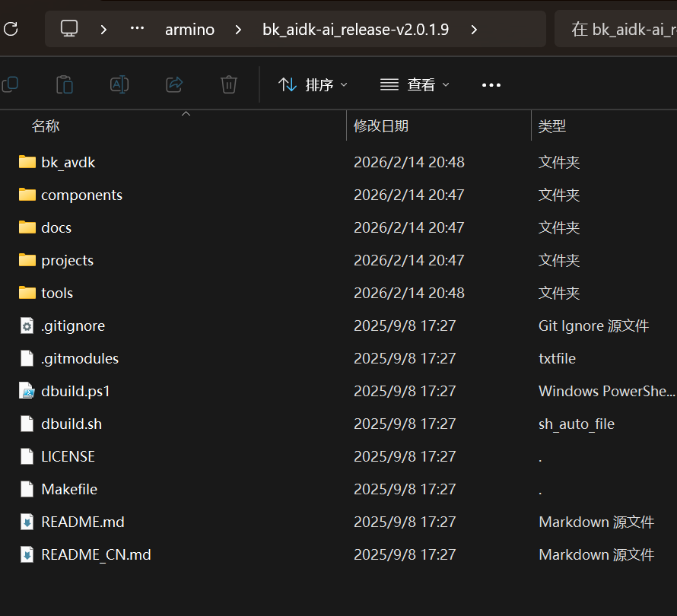Viewport: 677px width, 616px height.
Task: Click the docs row 文件夹 type cell
Action: pyautogui.click(x=558, y=227)
